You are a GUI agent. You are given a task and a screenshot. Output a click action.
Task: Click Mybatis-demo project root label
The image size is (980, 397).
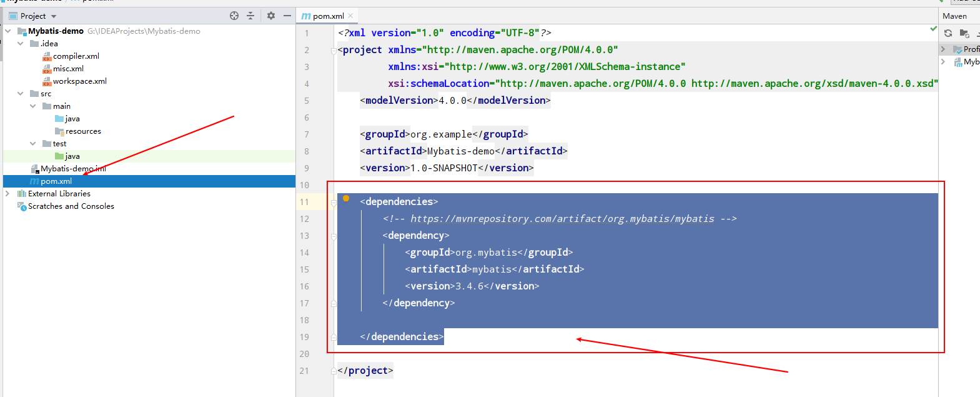(56, 31)
